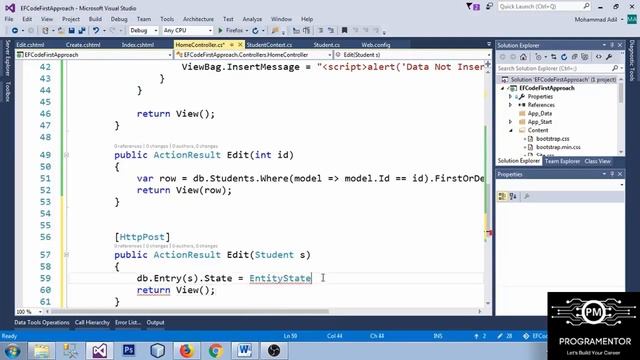
Task: Toggle the pin on the HomeController.cs tab
Action: (231, 44)
